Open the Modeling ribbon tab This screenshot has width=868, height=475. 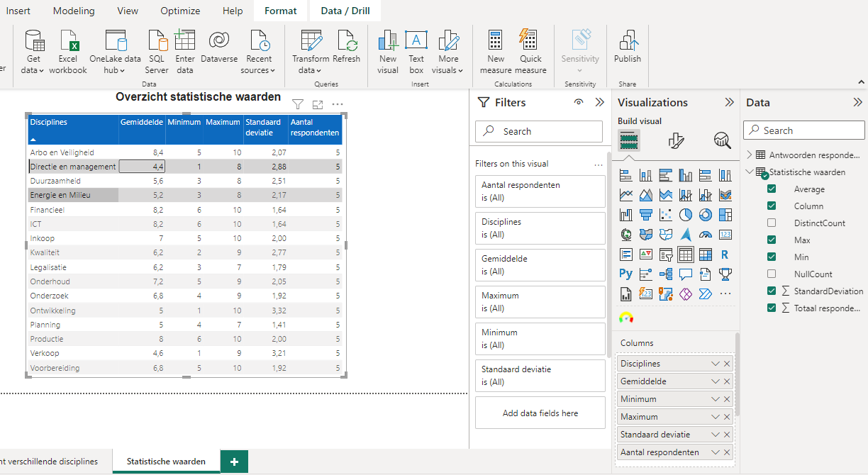[74, 11]
